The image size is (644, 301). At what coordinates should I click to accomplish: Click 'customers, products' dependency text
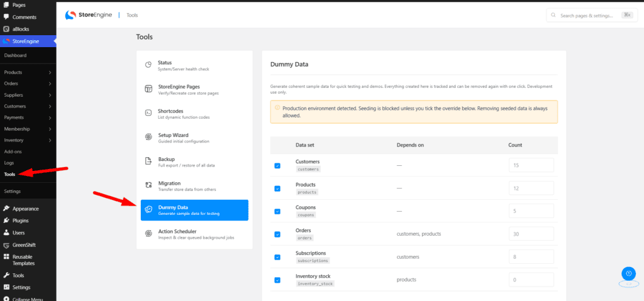click(x=418, y=234)
